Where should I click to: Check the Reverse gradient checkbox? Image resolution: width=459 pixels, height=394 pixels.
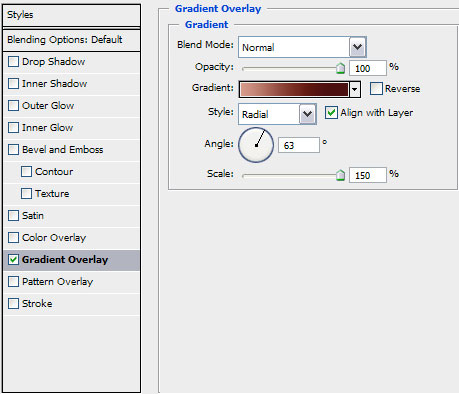click(376, 89)
